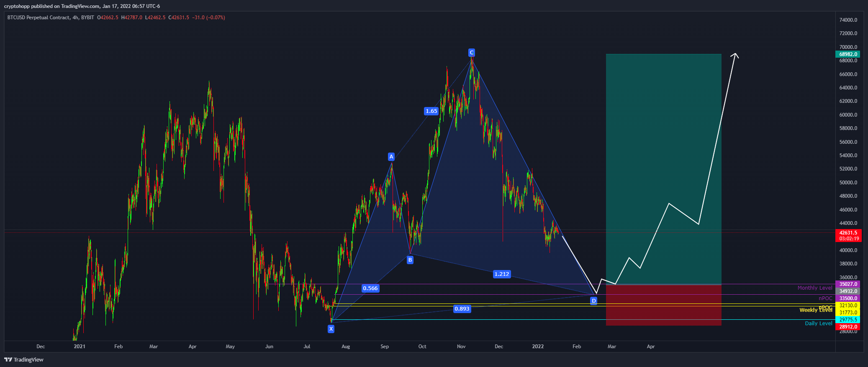Click the white projection arrow head
Viewport: 868px width, 367px height.
[735, 55]
